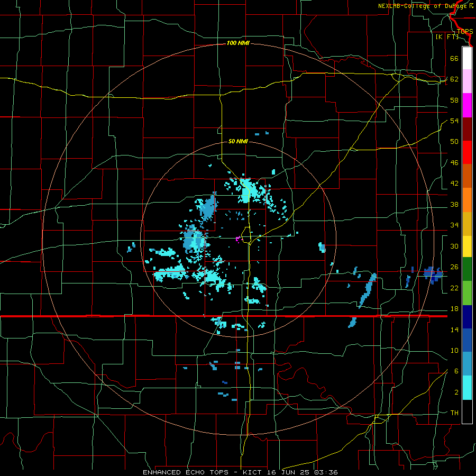Click the yellow swatch in the color scale
476x476 pixels.
467,246
